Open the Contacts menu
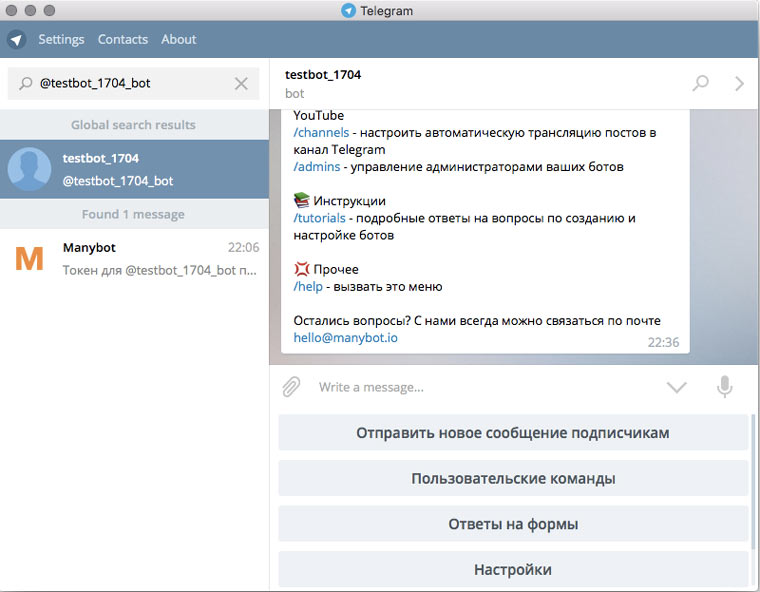760x592 pixels. [x=123, y=39]
